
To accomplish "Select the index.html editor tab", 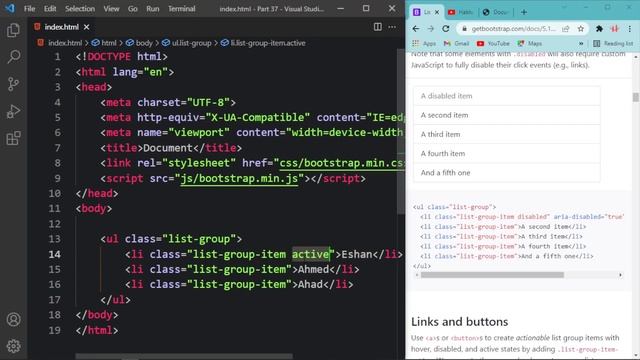I will click(61, 27).
